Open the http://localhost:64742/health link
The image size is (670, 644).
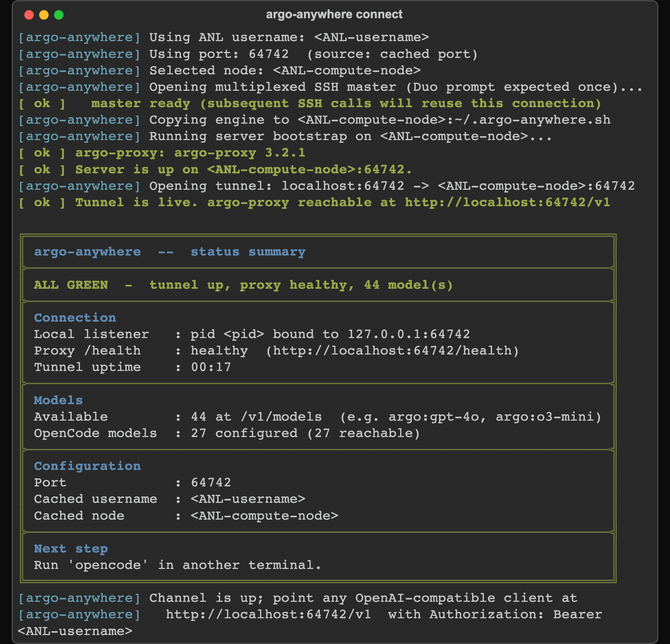[x=392, y=350]
